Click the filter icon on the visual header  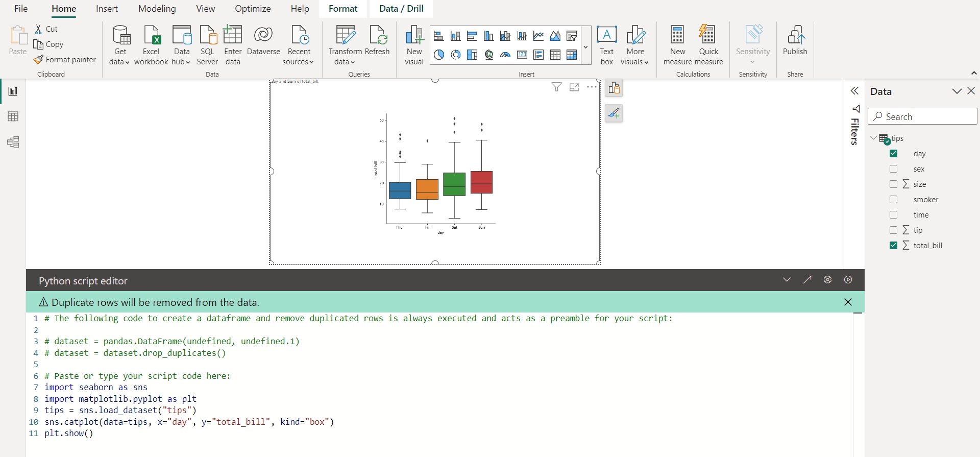557,87
